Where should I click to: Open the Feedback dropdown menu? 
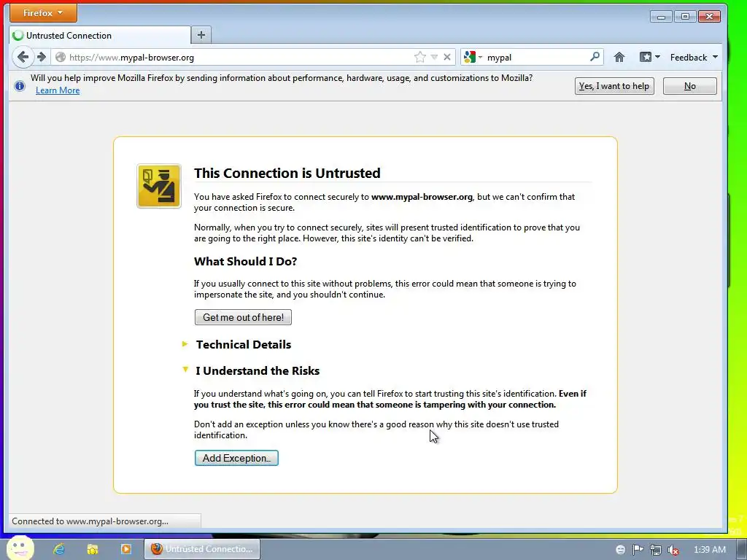(694, 57)
